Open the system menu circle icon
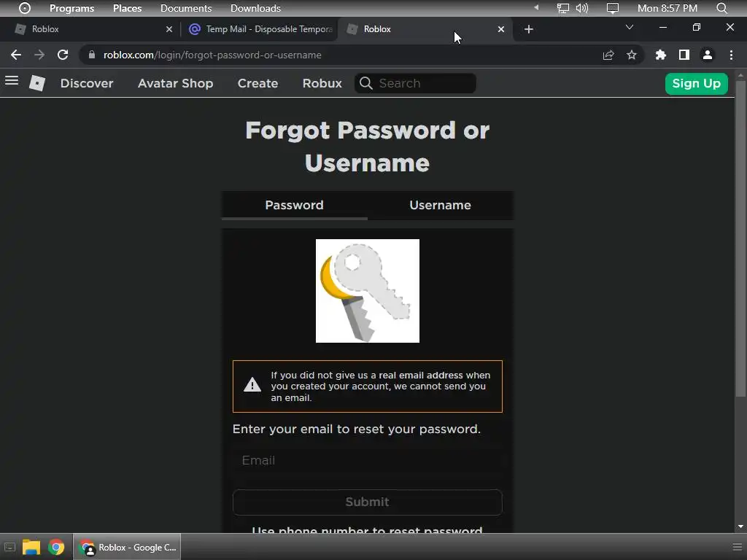 click(x=25, y=8)
